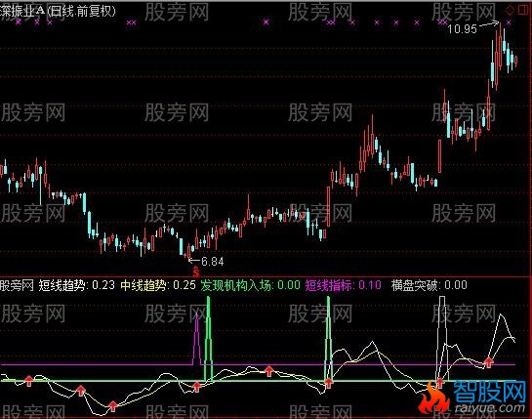The width and height of the screenshot is (532, 419).
Task: Click the white rectangular breakout spike
Action: tap(442, 339)
